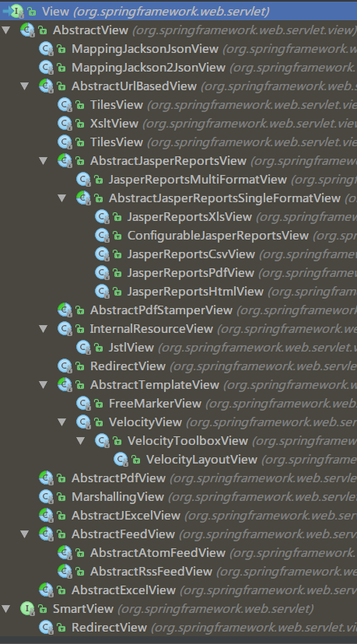Click the class icon of JasperReportsMultiFormatView

[83, 180]
